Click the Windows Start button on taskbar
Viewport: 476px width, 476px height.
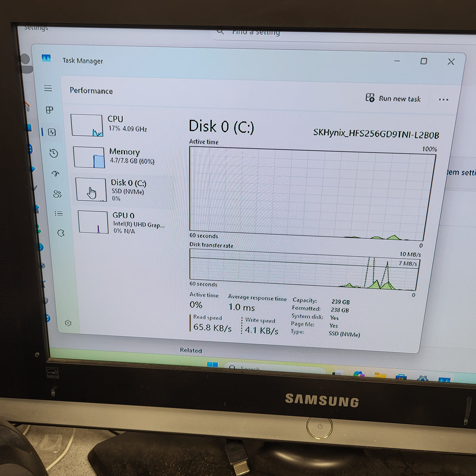(213, 365)
